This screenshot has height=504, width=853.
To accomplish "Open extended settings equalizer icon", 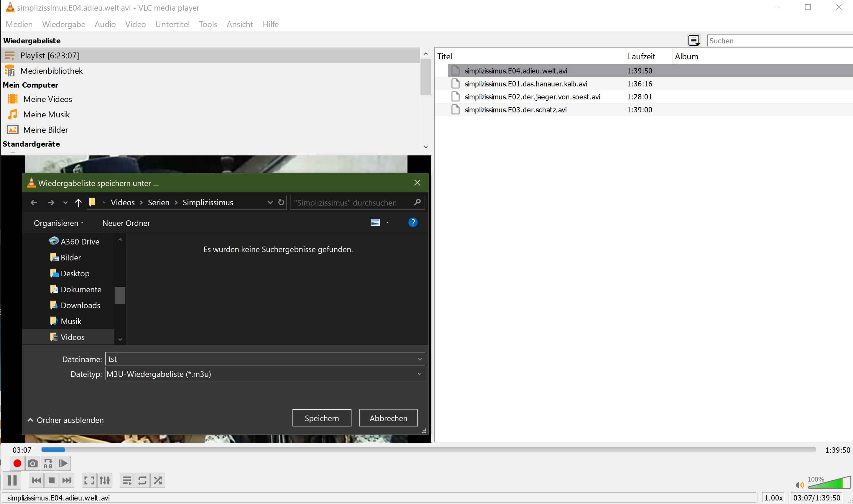I will click(x=105, y=480).
